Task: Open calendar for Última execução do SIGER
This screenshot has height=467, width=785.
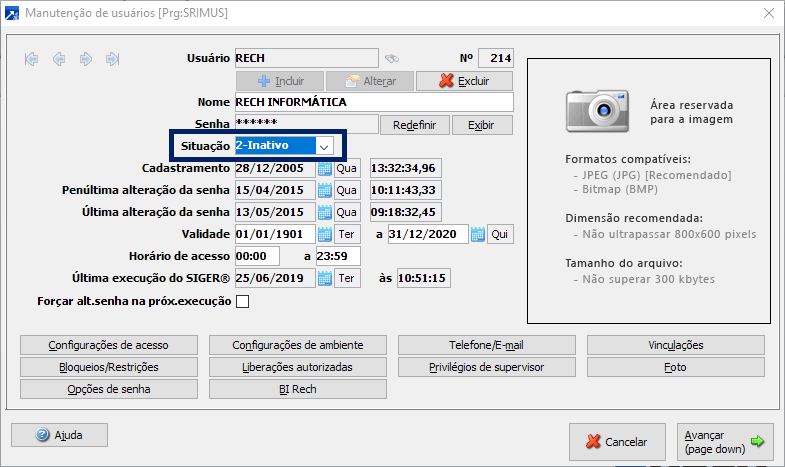Action: tap(324, 278)
